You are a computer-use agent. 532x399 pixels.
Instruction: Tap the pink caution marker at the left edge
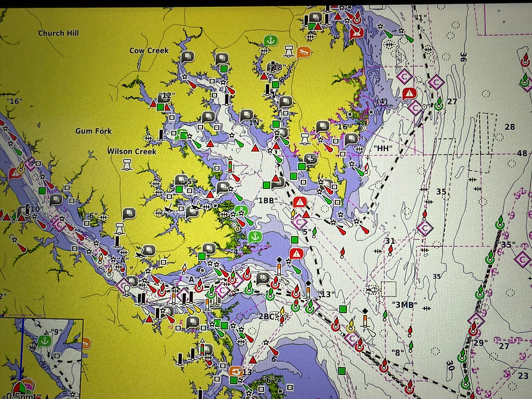click(x=15, y=174)
